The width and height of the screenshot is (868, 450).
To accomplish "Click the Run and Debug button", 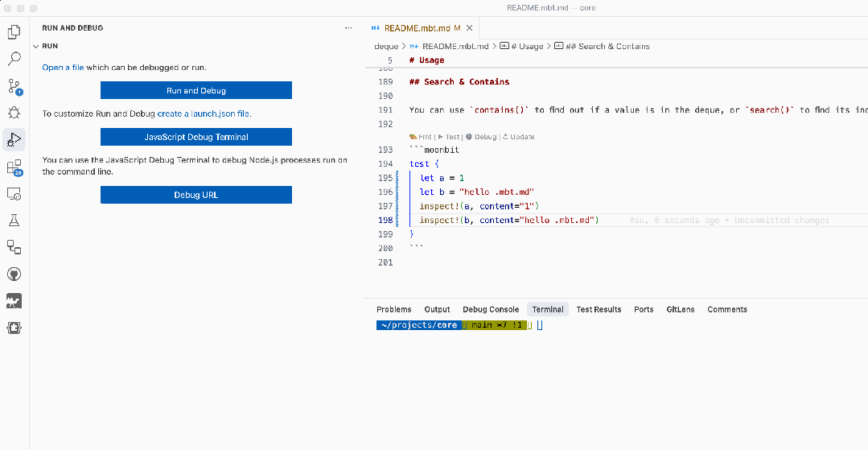I will (x=196, y=90).
